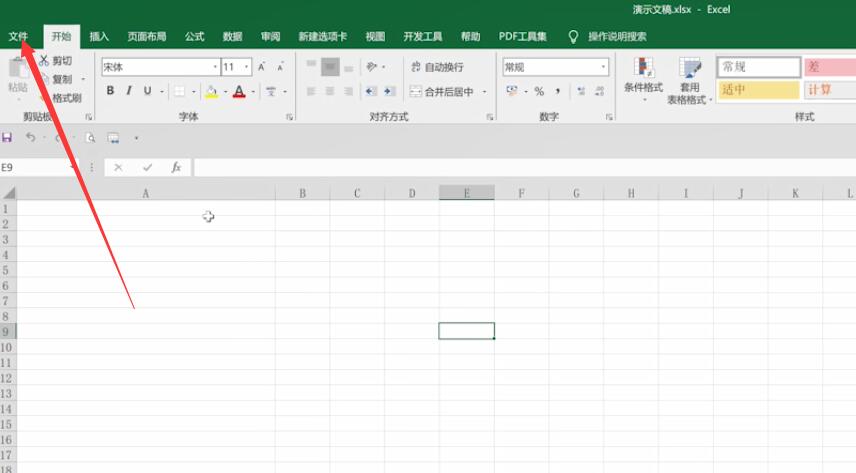
Task: Click the phonetic guide 文 icon
Action: (271, 91)
